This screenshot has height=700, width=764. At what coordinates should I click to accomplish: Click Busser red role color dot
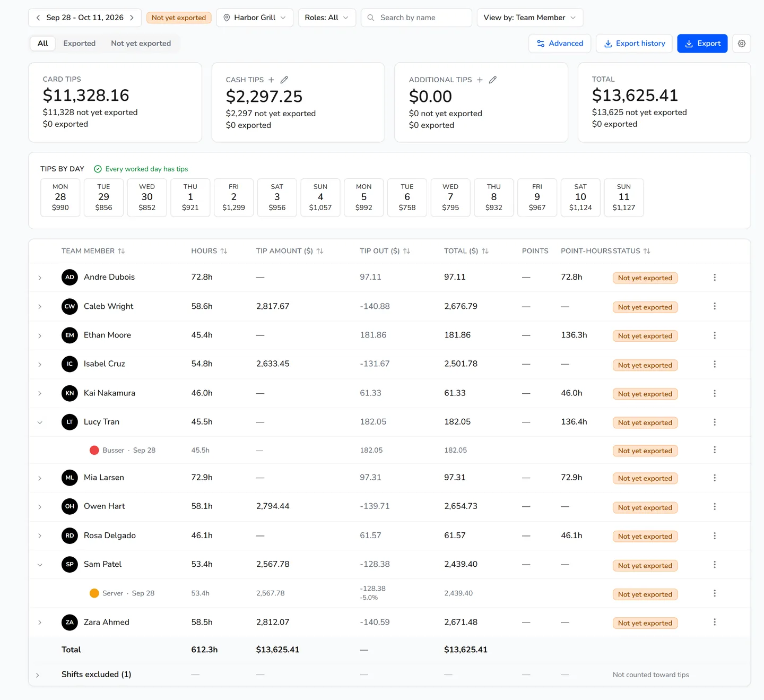(94, 450)
